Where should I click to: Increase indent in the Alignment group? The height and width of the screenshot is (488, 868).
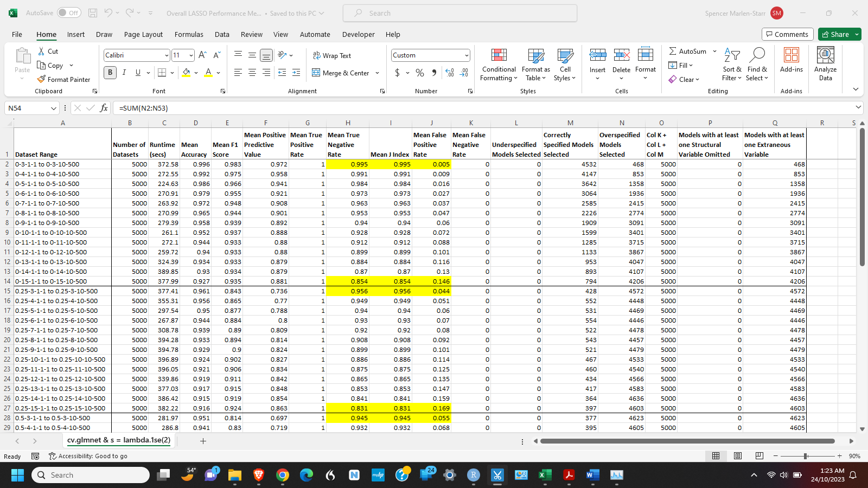click(x=296, y=73)
